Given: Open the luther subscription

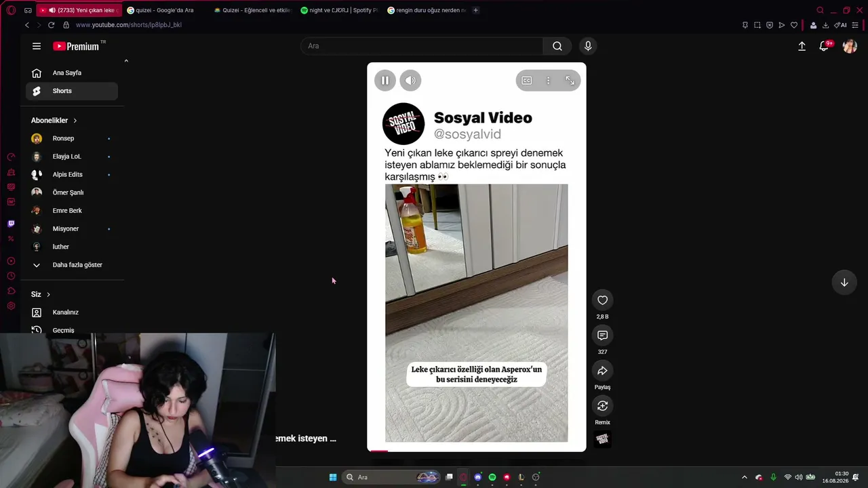Looking at the screenshot, I should pyautogui.click(x=72, y=247).
